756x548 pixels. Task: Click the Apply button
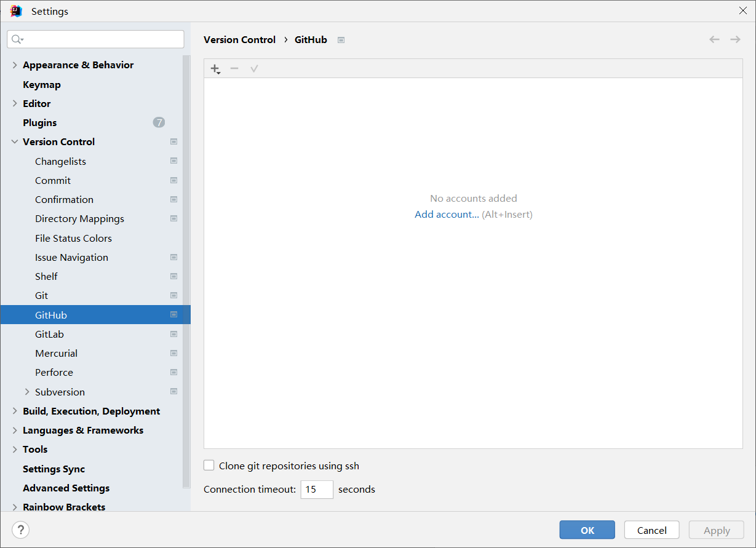(717, 530)
